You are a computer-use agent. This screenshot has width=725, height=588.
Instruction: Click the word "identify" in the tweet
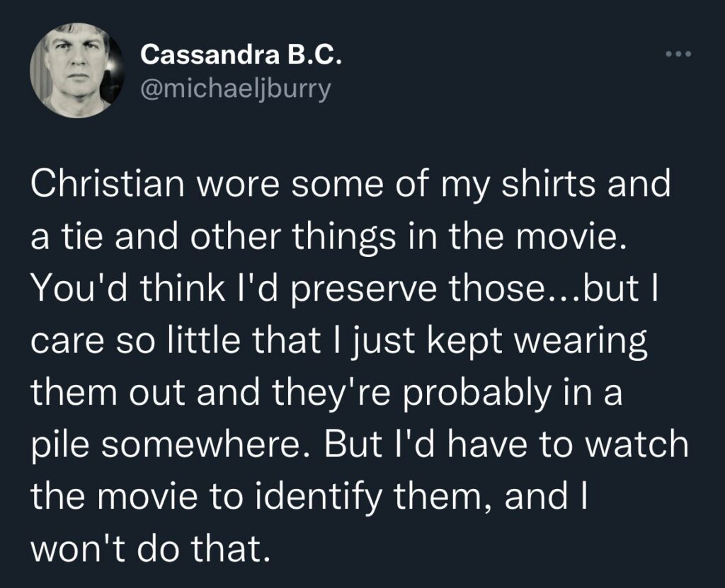(x=342, y=496)
